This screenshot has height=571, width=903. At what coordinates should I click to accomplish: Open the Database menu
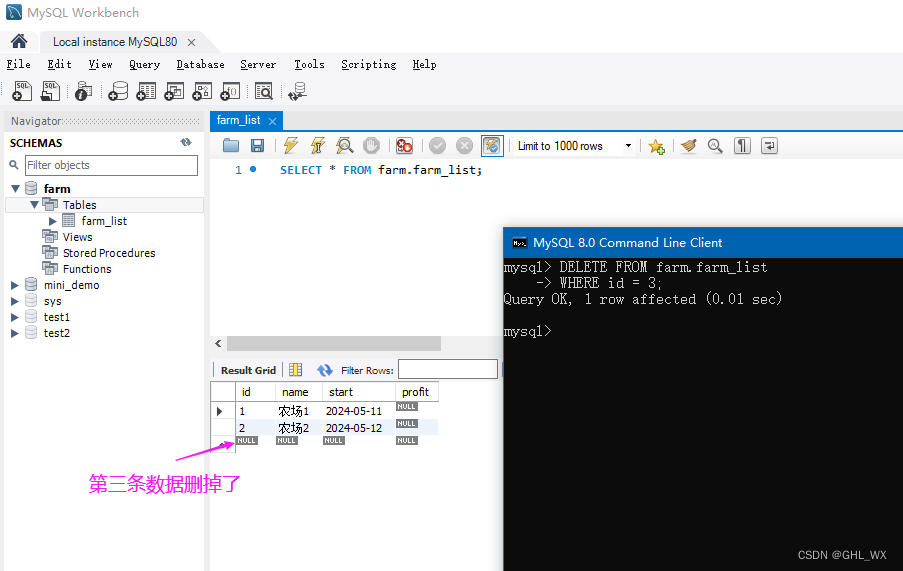pyautogui.click(x=200, y=64)
